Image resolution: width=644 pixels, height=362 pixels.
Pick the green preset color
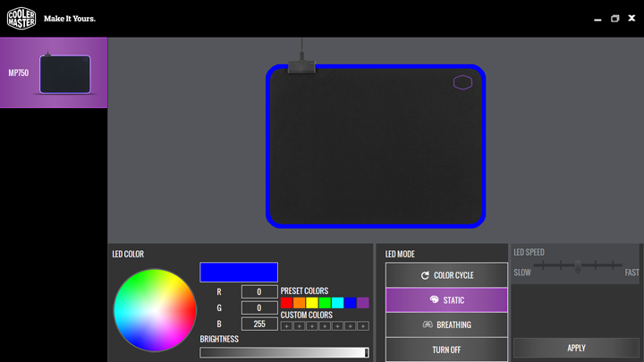(x=325, y=303)
